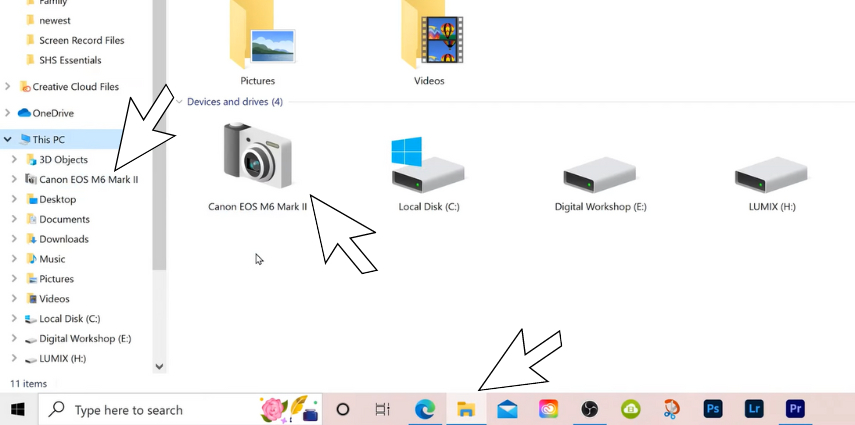The width and height of the screenshot is (855, 425).
Task: Expand Creative Cloud Files tree node
Action: pos(8,86)
